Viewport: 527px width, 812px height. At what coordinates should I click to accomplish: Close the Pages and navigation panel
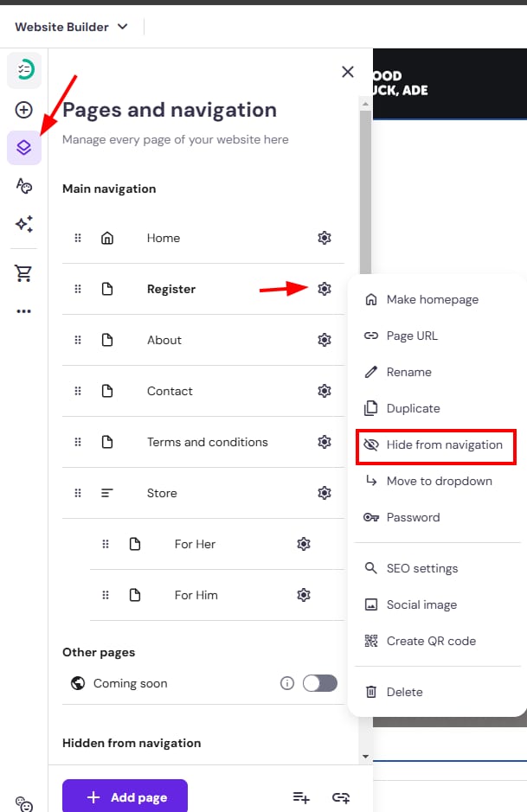348,72
